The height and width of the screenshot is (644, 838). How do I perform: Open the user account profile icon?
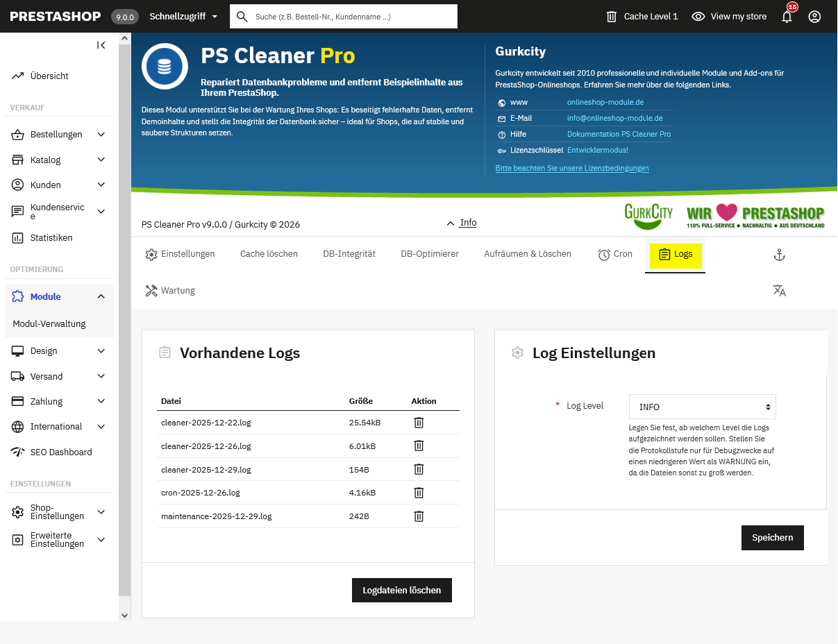click(815, 17)
